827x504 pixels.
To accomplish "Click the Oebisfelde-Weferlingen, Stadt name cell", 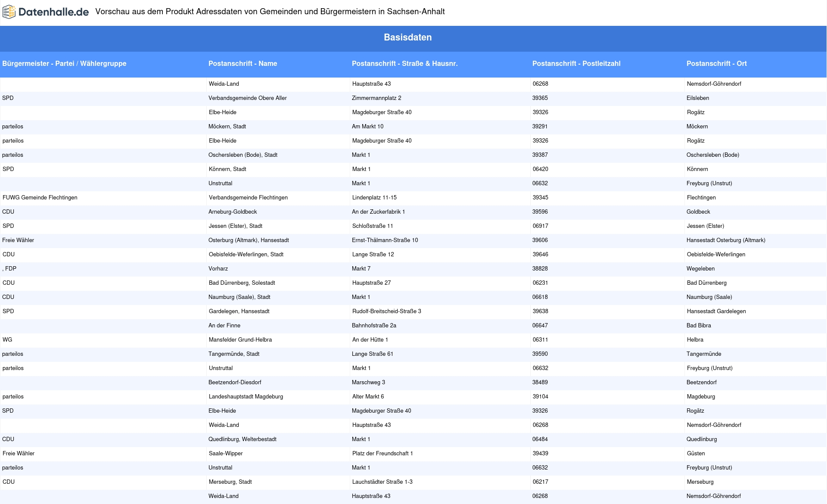I will [x=246, y=255].
